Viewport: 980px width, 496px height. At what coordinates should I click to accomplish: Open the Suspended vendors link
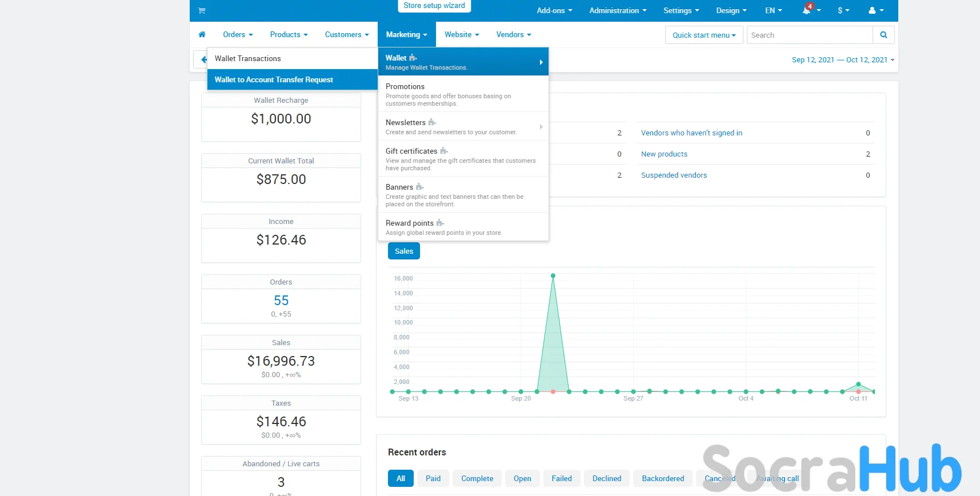pos(674,175)
